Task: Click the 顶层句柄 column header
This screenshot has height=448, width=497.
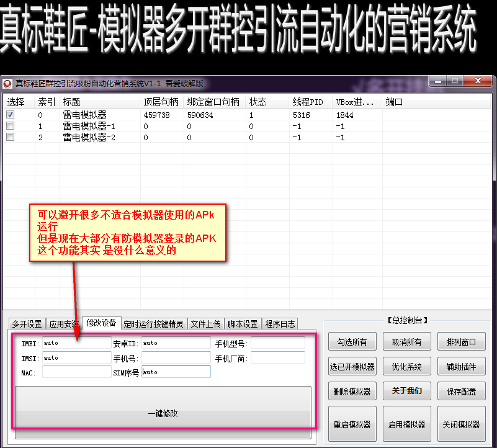Action: [162, 102]
